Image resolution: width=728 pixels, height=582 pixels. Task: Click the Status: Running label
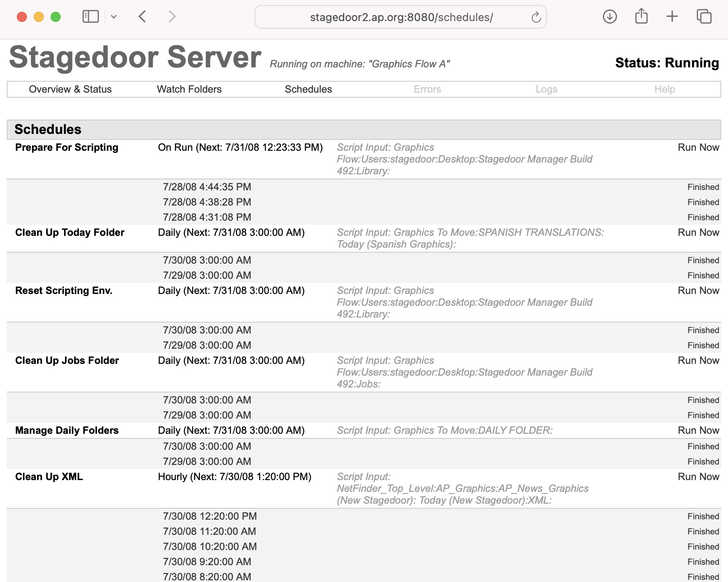tap(667, 63)
